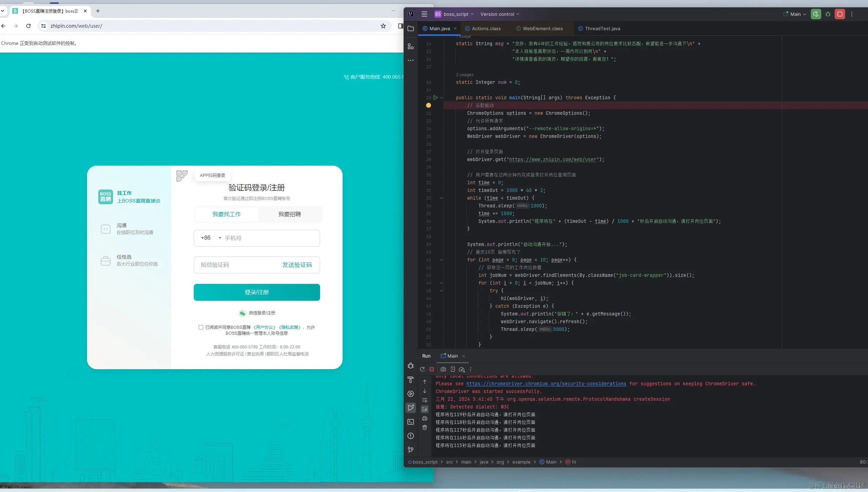Open the +86 country code dropdown
The image size is (868, 492).
(x=211, y=238)
